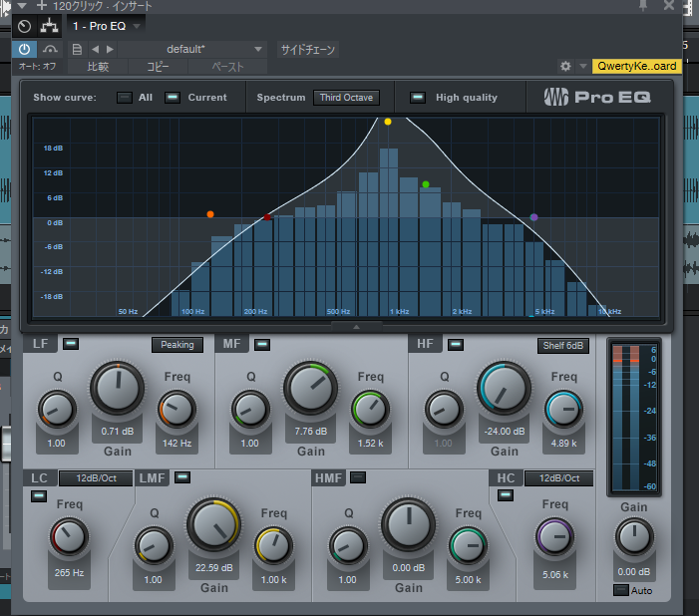The height and width of the screenshot is (616, 699).
Task: Click the pin icon on the plugin window
Action: (643, 5)
